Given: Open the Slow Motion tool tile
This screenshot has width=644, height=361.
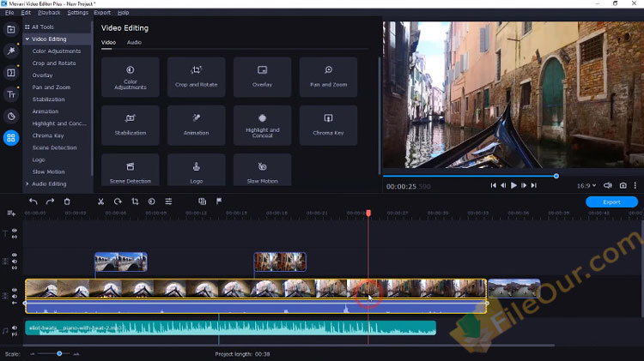Looking at the screenshot, I should click(x=263, y=171).
